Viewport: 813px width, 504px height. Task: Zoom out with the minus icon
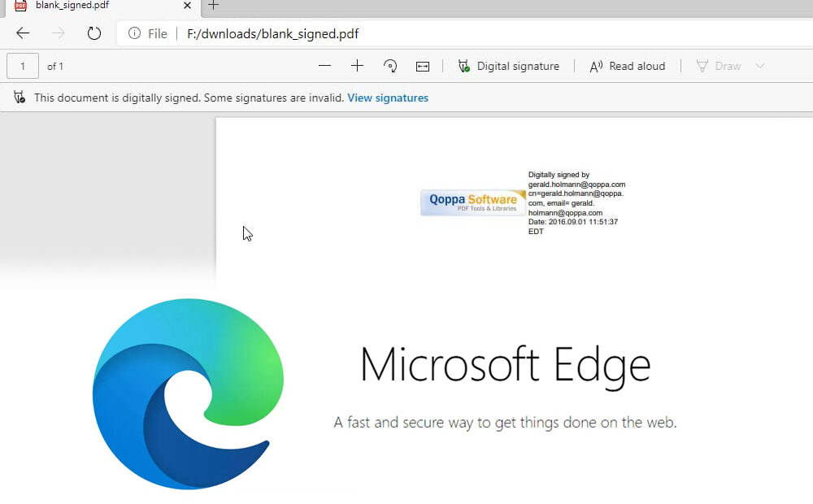pos(324,66)
